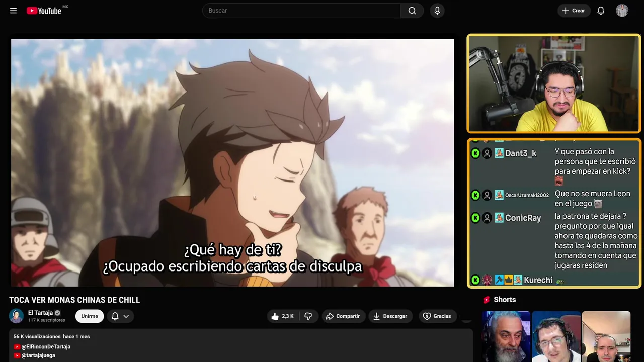This screenshot has width=644, height=362.
Task: Open the El Tartaja channel name link
Action: (40, 313)
